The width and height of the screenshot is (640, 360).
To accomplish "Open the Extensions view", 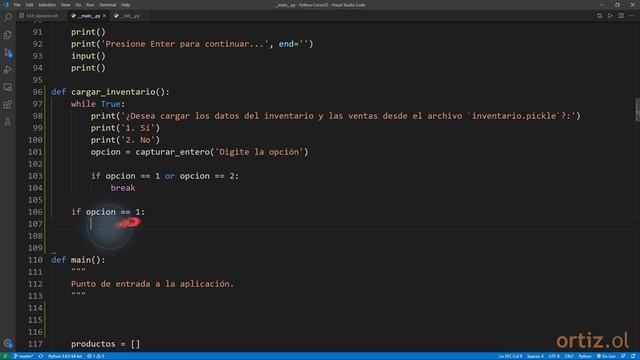I will (8, 105).
